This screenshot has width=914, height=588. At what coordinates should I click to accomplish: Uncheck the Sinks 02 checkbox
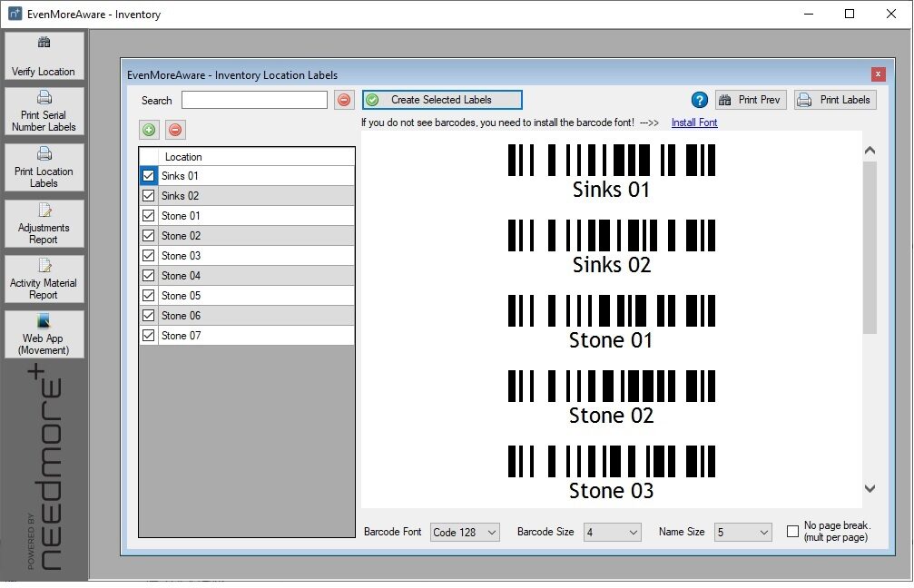click(149, 196)
